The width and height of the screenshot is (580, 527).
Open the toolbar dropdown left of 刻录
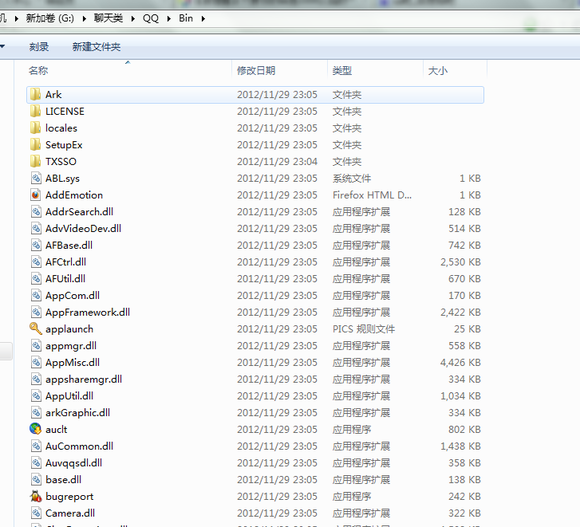[x=3, y=47]
